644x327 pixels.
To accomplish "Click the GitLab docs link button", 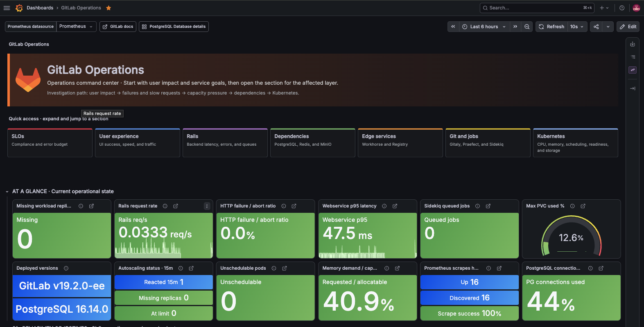I will pos(118,27).
